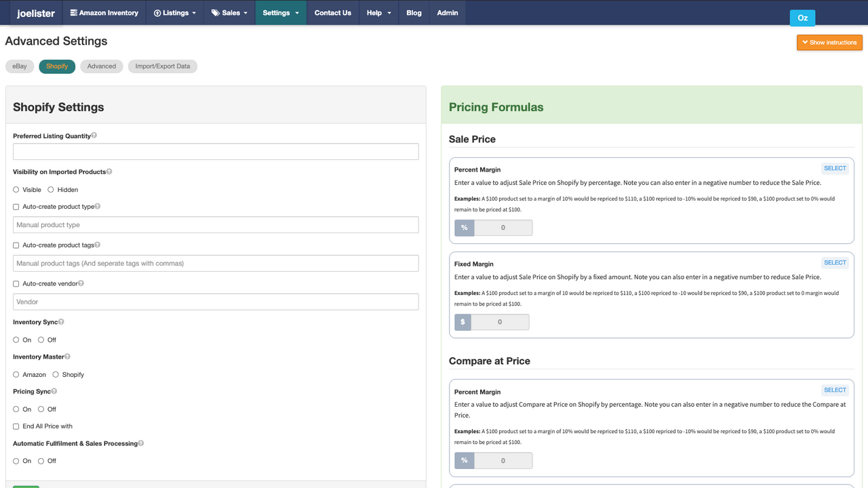This screenshot has width=868, height=488.
Task: Open the Help dropdown in the navbar
Action: coord(378,12)
